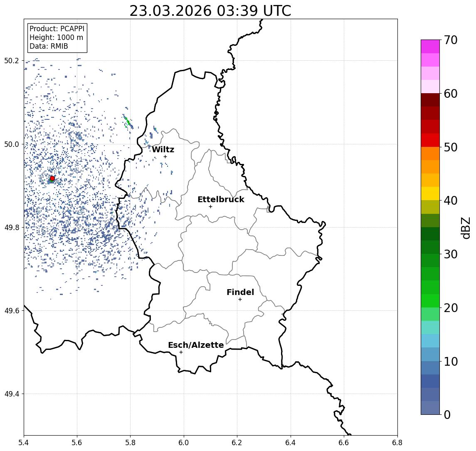Click longitude axis label 5.6
This screenshot has width=476, height=451.
[77, 443]
